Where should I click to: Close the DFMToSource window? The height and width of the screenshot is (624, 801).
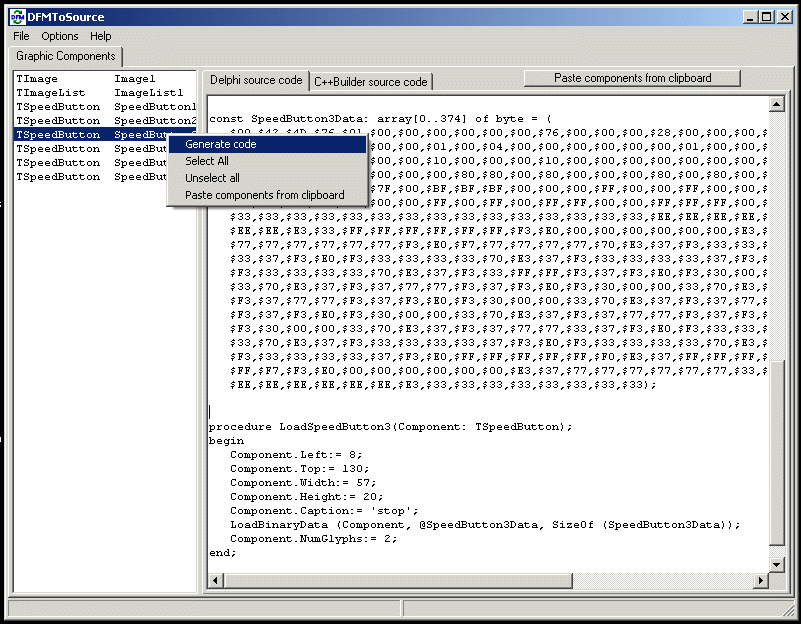tap(785, 17)
